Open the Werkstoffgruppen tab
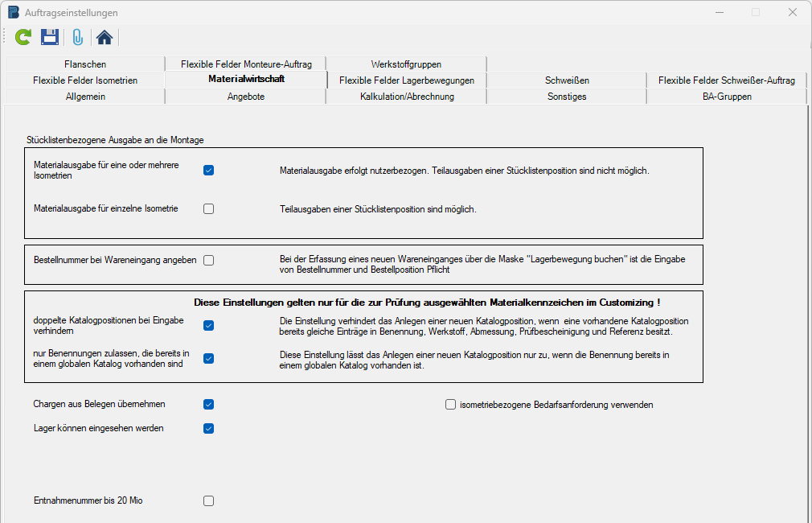 (406, 64)
